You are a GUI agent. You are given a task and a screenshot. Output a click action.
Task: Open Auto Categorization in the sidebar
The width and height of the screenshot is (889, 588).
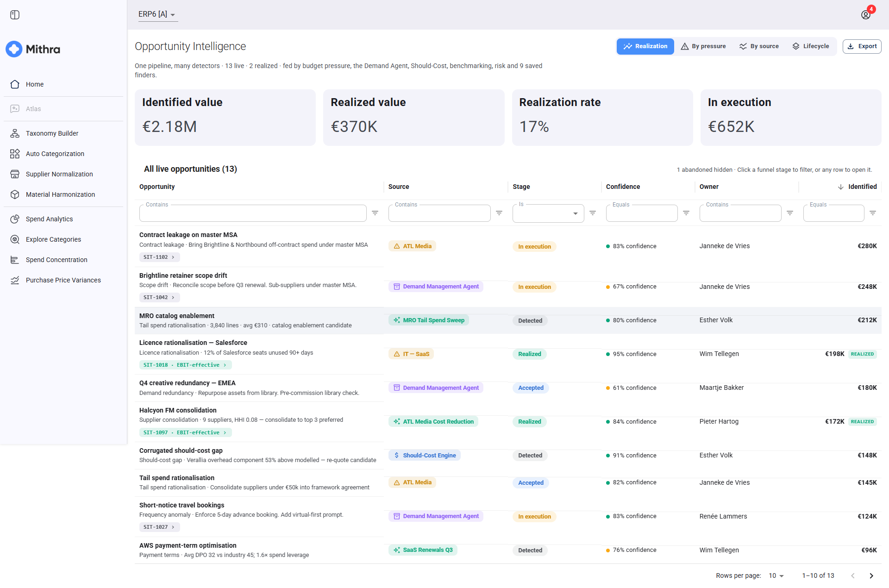tap(63, 154)
